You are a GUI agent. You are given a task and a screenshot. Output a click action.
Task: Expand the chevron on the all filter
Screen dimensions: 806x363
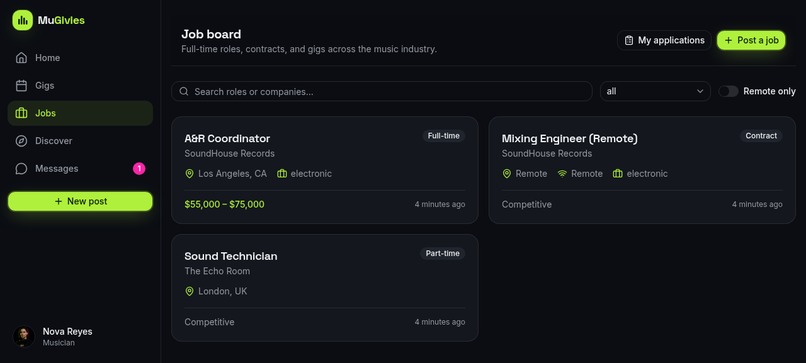(700, 92)
